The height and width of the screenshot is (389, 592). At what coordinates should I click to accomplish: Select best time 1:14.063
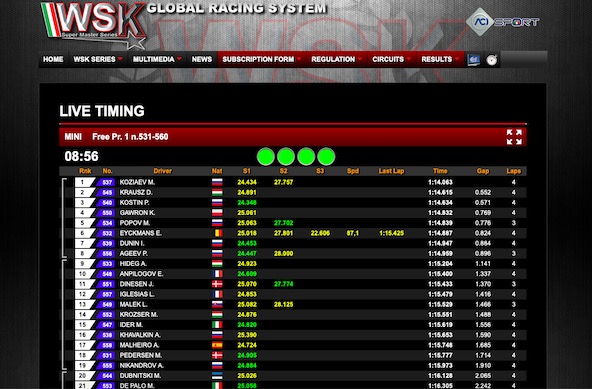point(440,182)
